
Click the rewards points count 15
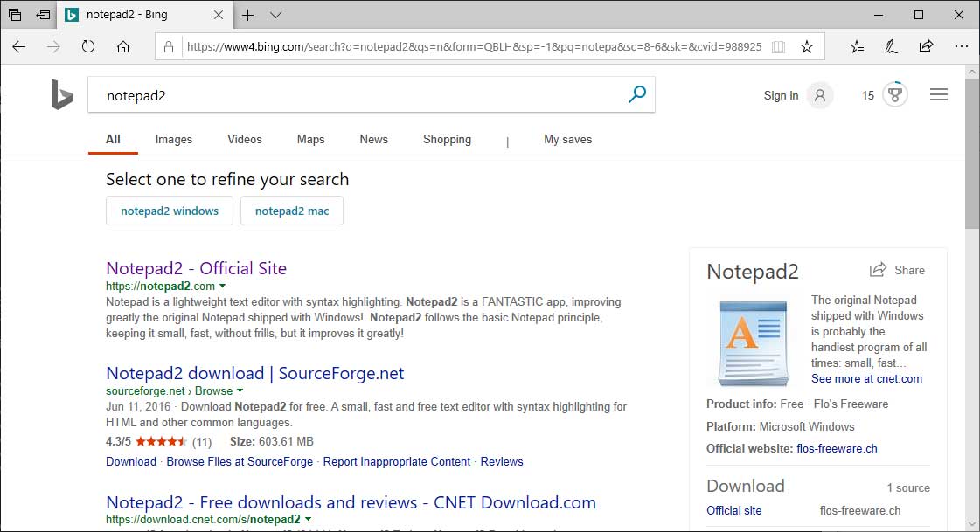(x=867, y=95)
